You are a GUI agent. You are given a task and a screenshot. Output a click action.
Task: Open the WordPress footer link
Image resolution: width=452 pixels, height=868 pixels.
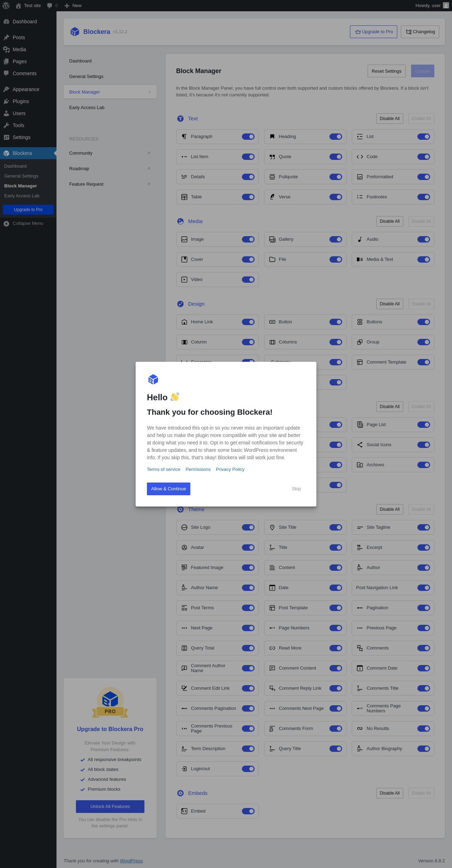131,861
